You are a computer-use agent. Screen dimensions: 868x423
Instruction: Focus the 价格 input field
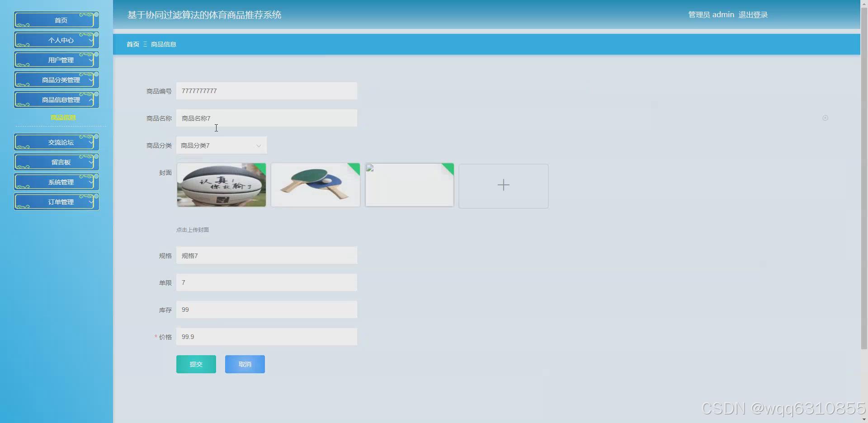(267, 337)
